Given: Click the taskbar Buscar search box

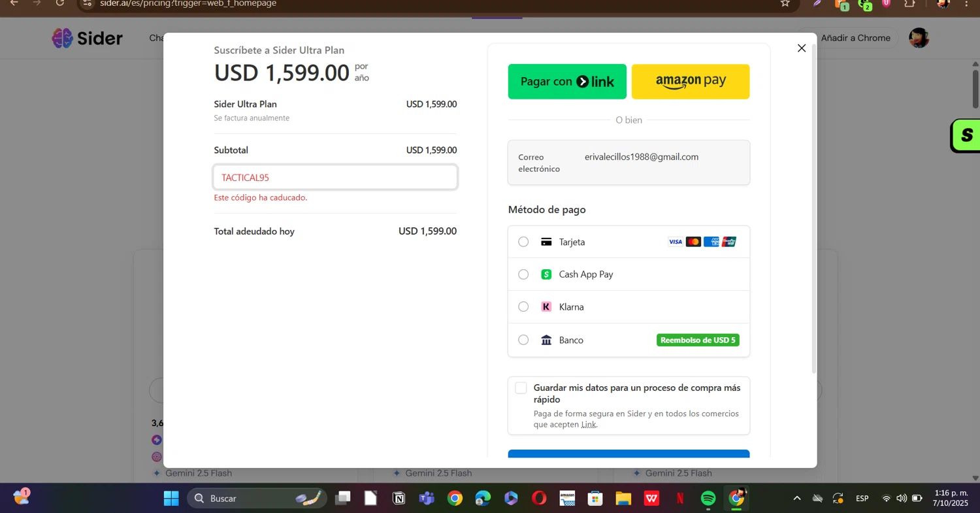Looking at the screenshot, I should (257, 499).
